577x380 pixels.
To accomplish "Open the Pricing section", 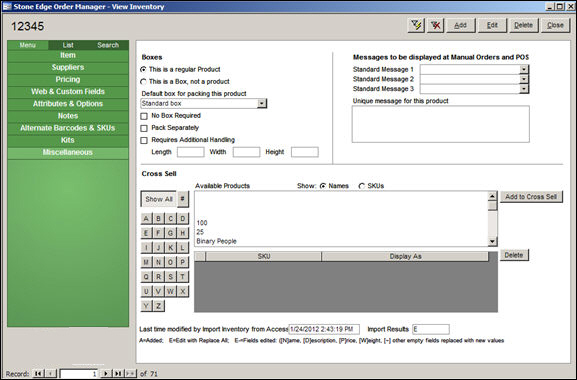I will (x=68, y=79).
